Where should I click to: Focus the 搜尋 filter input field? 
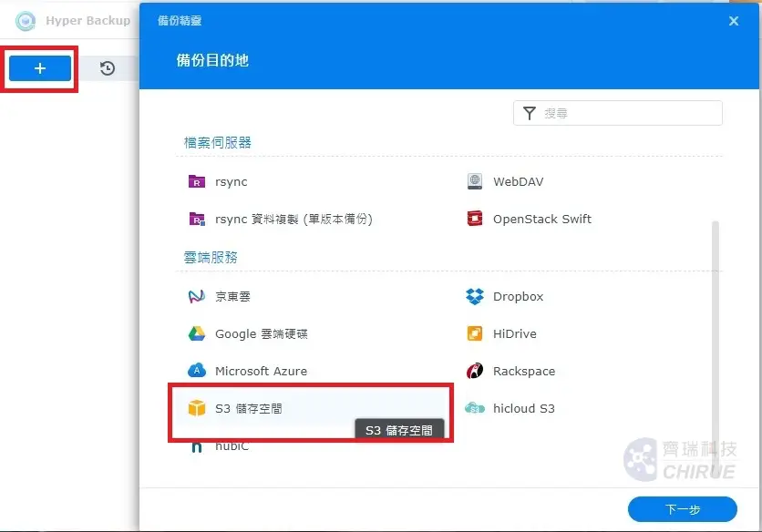(x=618, y=113)
